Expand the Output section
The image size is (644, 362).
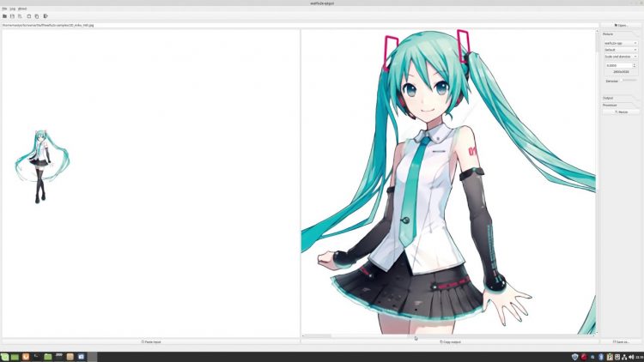608,98
